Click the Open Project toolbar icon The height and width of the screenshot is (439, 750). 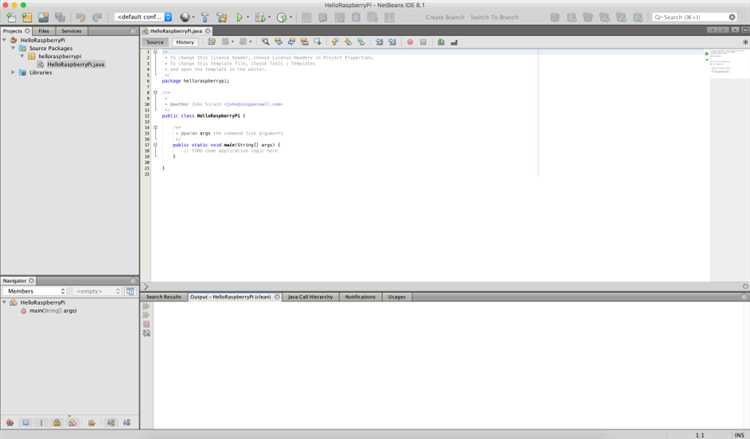[x=44, y=18]
